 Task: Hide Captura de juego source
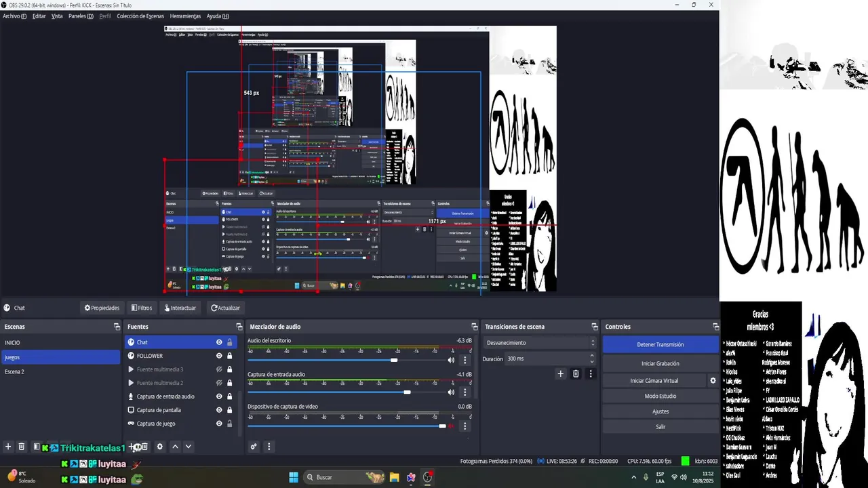(219, 424)
